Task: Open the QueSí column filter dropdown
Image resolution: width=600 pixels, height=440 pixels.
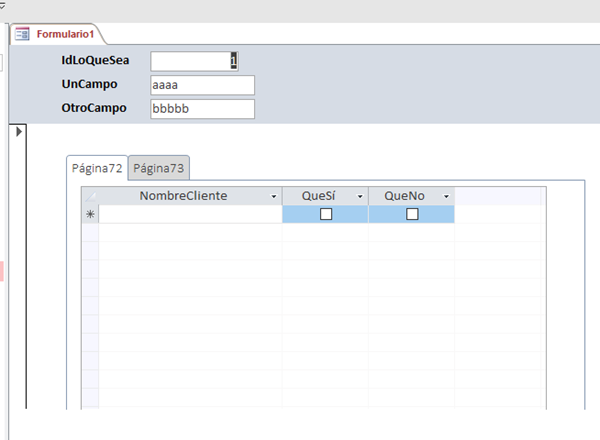Action: click(x=360, y=196)
